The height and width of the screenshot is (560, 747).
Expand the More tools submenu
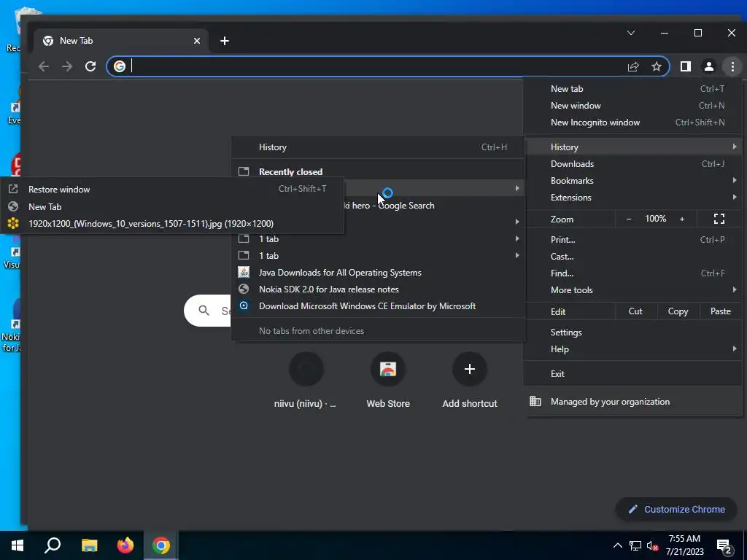pos(632,290)
